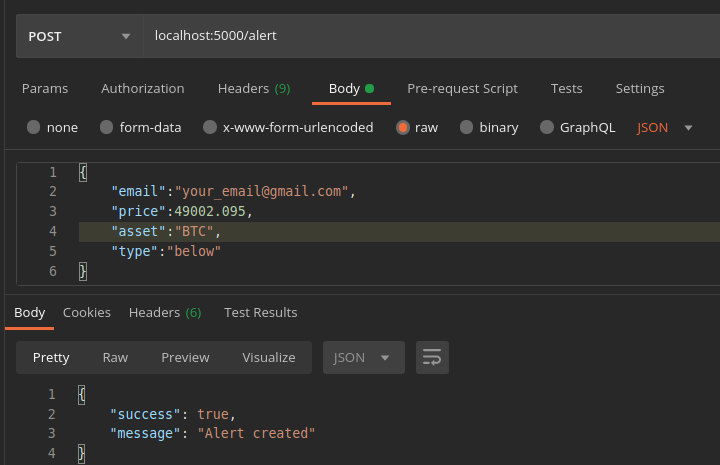Open the response Cookies tab
The image size is (720, 465).
(x=87, y=312)
